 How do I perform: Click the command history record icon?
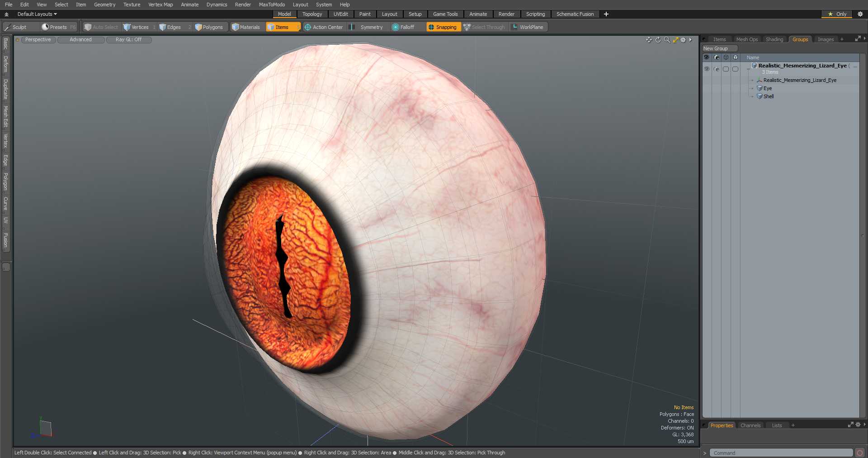tap(860, 453)
